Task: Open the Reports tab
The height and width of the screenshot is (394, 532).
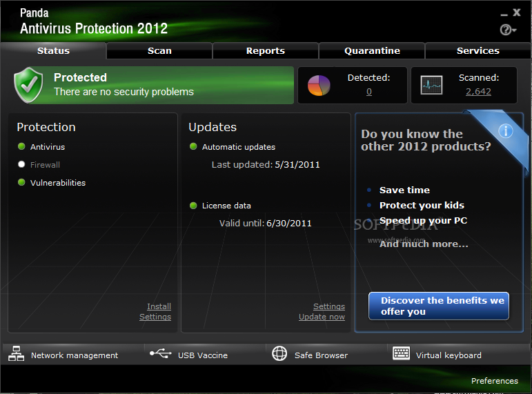Action: click(266, 50)
